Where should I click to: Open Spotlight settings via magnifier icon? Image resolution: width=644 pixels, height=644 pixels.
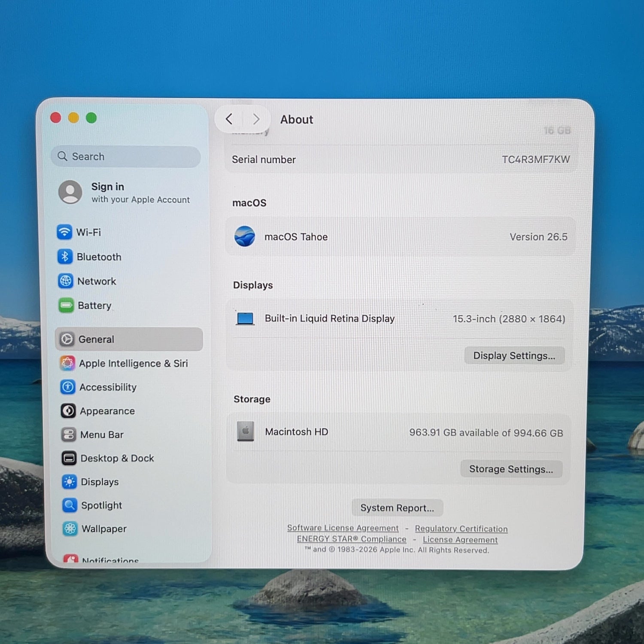tap(70, 505)
